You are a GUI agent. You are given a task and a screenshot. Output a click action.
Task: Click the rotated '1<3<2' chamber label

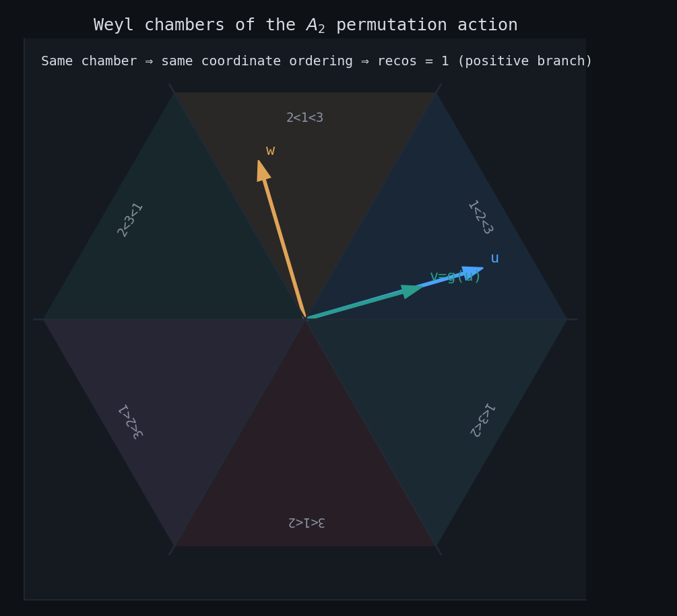coord(482,420)
